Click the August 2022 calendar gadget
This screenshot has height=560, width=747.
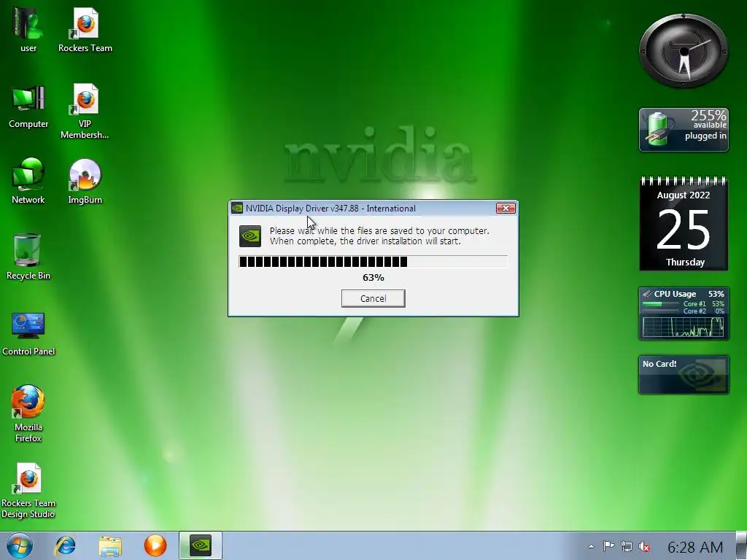point(684,224)
